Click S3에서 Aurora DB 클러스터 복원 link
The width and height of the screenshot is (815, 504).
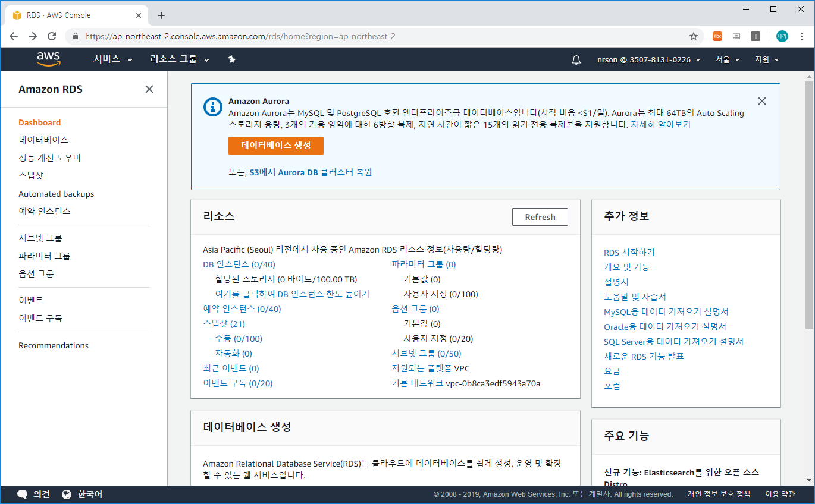pos(311,172)
